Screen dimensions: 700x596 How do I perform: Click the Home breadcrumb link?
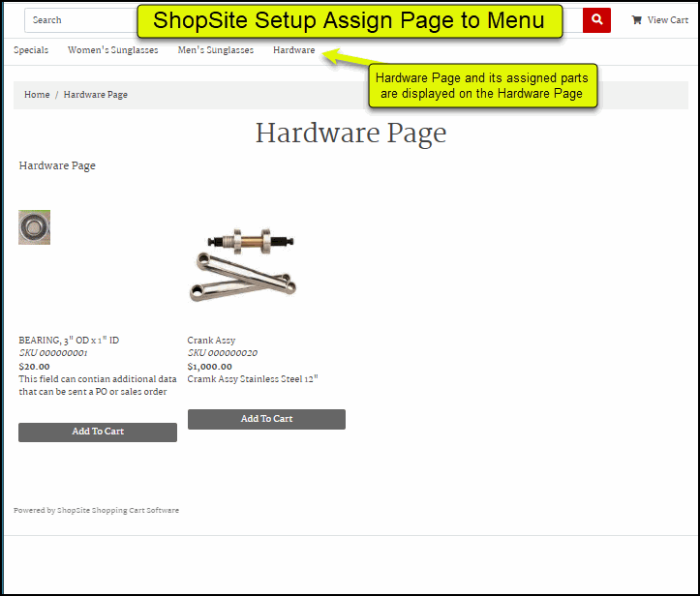point(37,95)
